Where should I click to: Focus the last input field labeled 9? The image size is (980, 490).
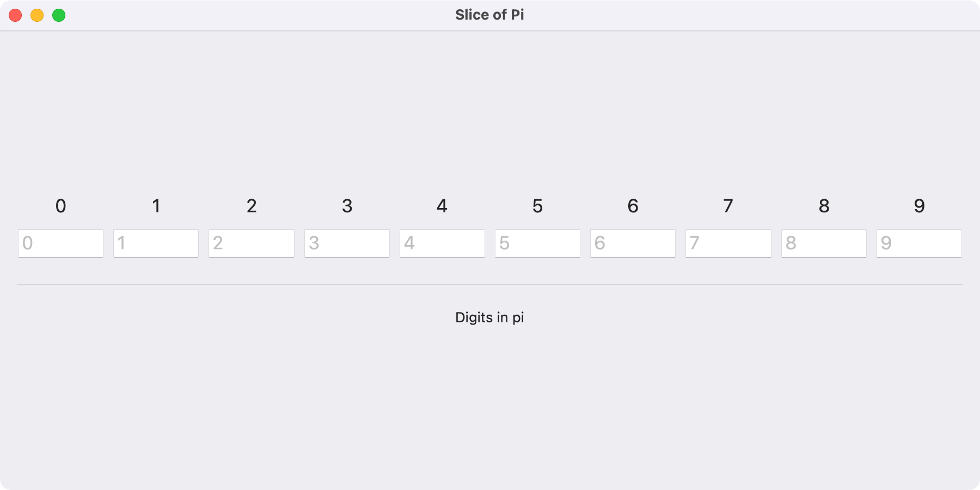(x=919, y=243)
